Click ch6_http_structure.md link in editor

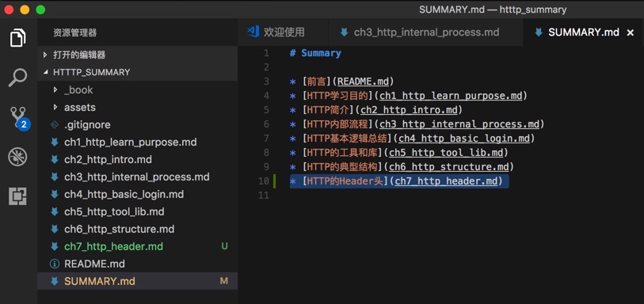click(449, 167)
